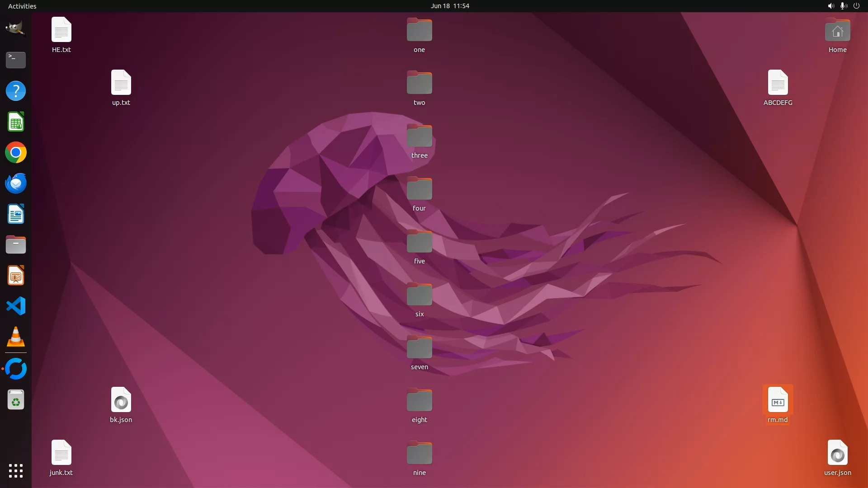Open Thunderbird mail client

(15, 183)
